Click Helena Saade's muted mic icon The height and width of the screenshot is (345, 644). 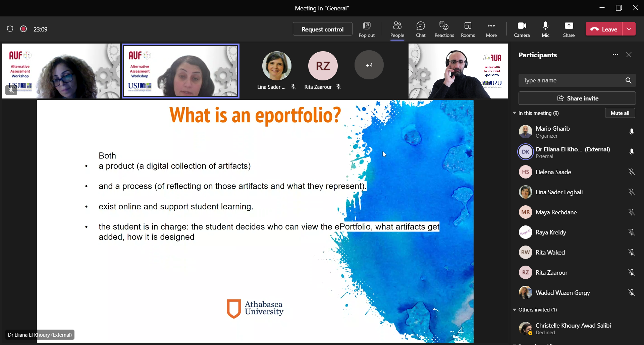pyautogui.click(x=632, y=172)
